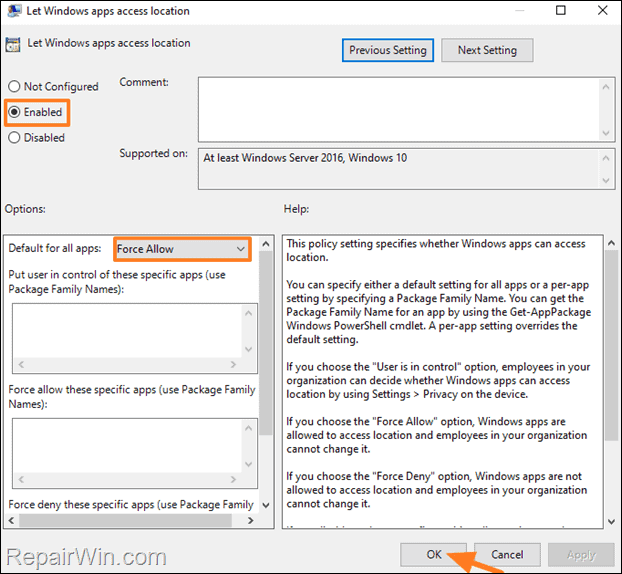
Task: Click the Supported on box scroll up arrow
Action: (x=606, y=158)
